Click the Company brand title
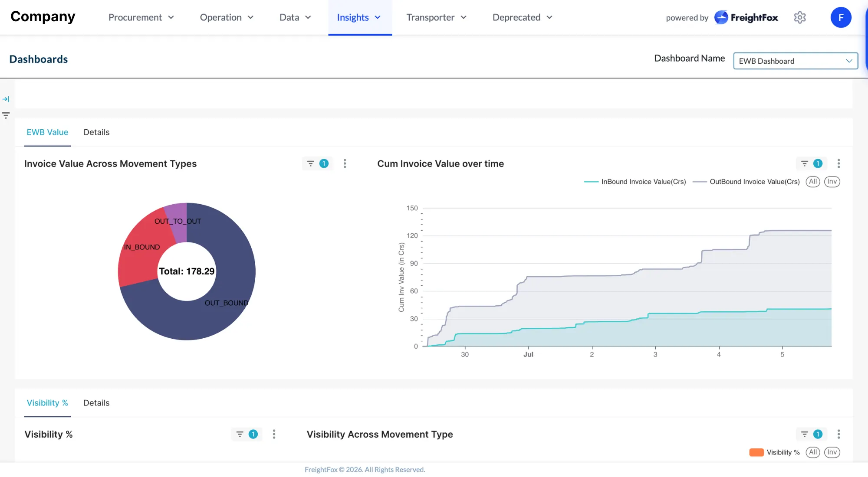 [x=43, y=16]
